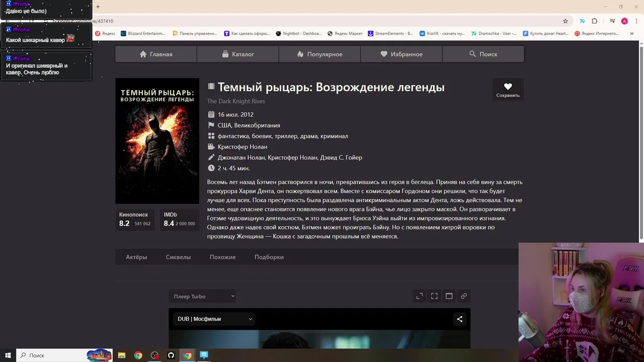Click director name Кристофер Нолан
This screenshot has width=644, height=362.
[243, 147]
